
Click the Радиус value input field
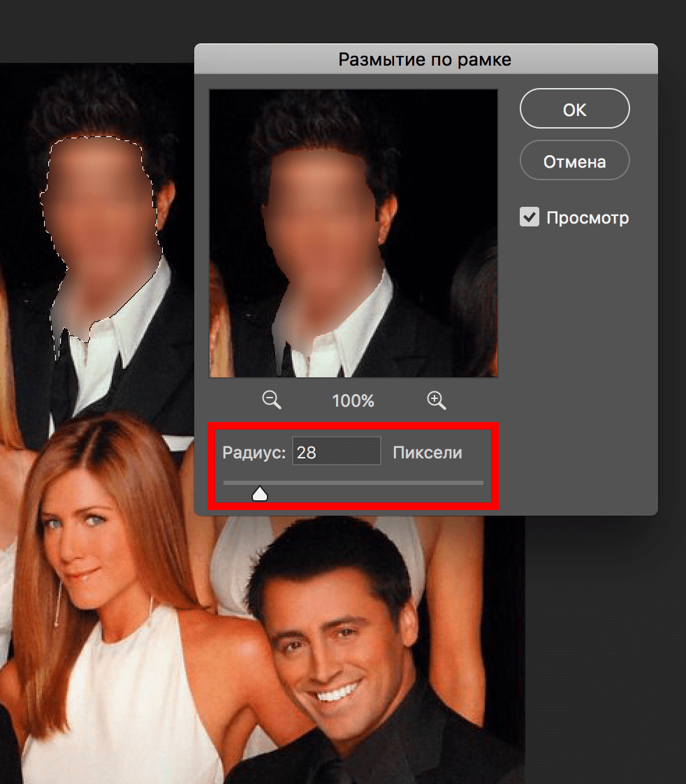336,452
